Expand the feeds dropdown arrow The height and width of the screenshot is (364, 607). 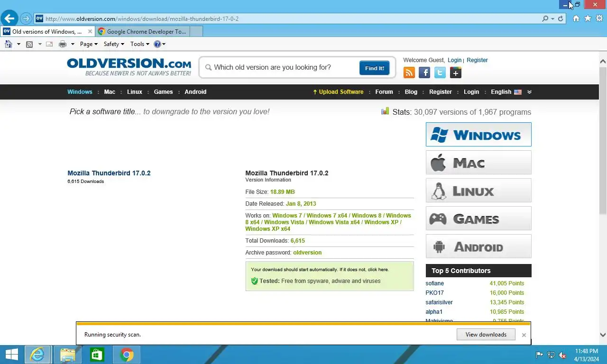click(40, 44)
